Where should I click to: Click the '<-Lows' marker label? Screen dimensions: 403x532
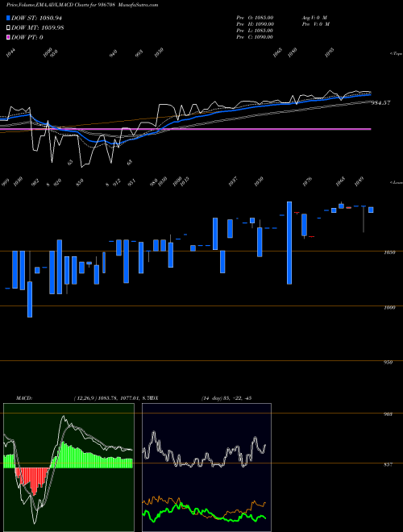coord(396,182)
